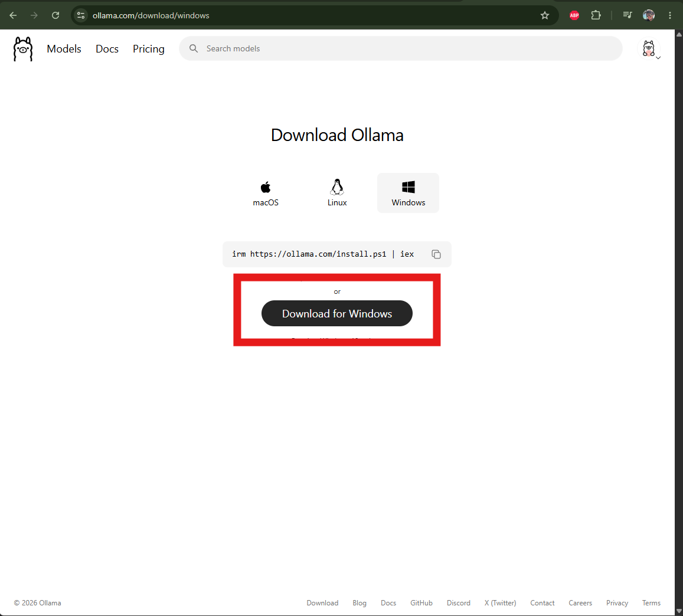The width and height of the screenshot is (683, 616).
Task: Open the footer Contact link
Action: click(x=543, y=603)
